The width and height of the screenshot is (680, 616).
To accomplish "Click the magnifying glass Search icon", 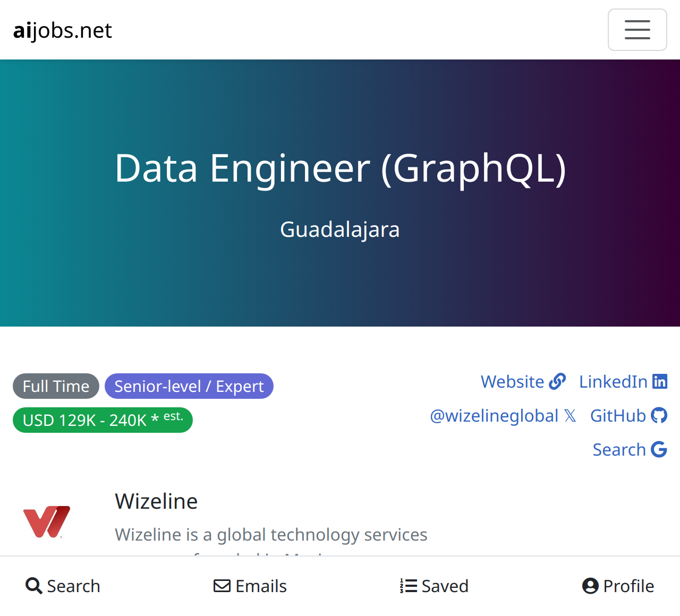I will pos(34,586).
